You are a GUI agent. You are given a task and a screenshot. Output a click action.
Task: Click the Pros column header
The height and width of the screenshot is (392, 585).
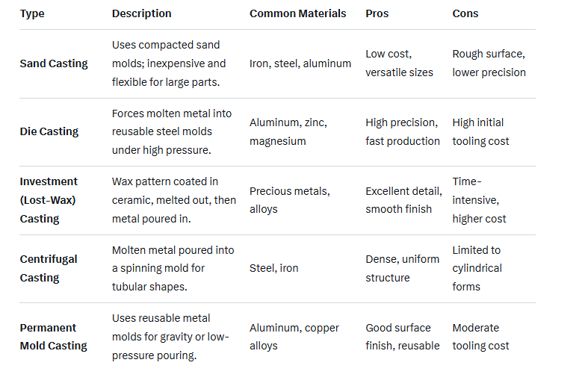tap(377, 13)
